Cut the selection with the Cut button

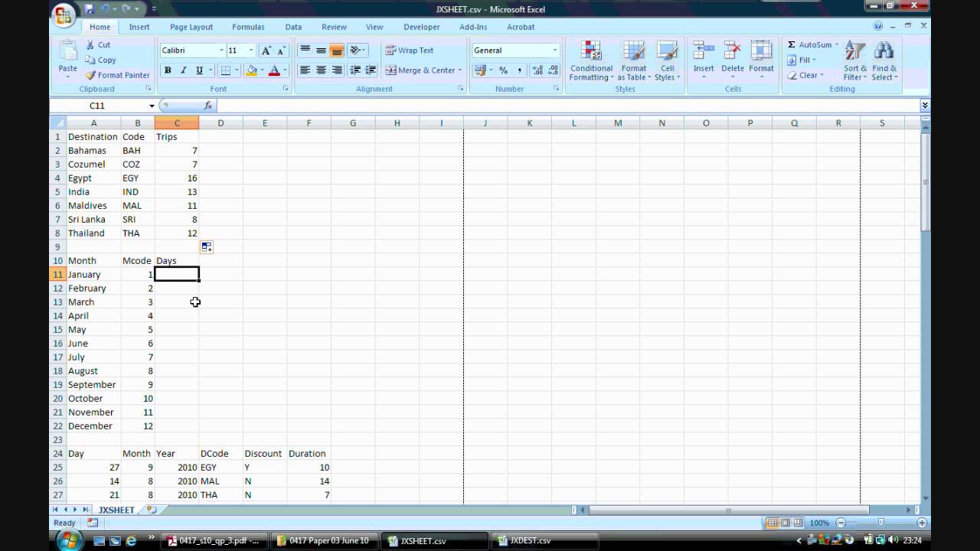click(x=98, y=45)
